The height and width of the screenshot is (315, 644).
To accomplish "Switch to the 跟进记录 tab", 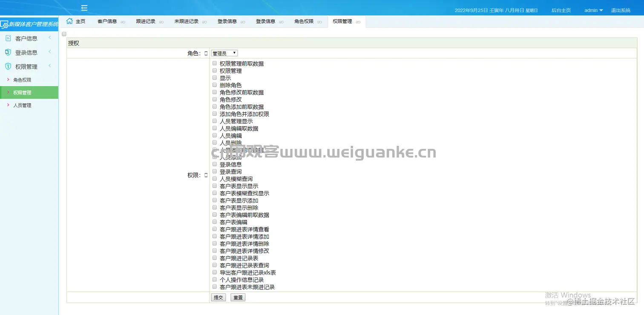I will [x=145, y=21].
